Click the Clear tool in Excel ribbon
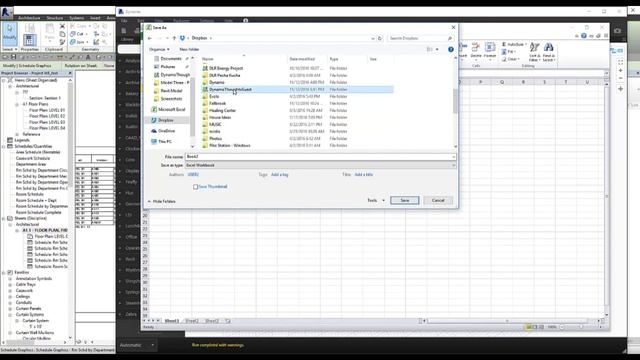Viewport: 640px width, 360px height. point(511,59)
